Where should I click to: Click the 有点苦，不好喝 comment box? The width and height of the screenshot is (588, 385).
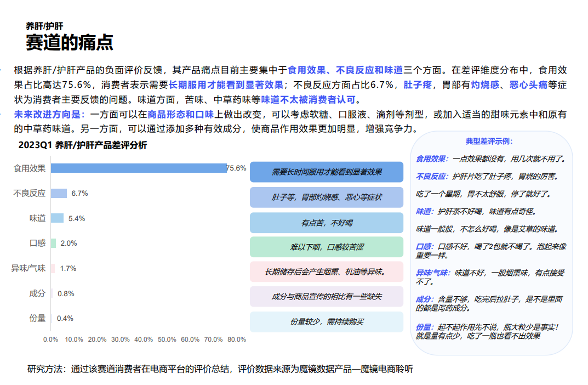click(x=327, y=222)
